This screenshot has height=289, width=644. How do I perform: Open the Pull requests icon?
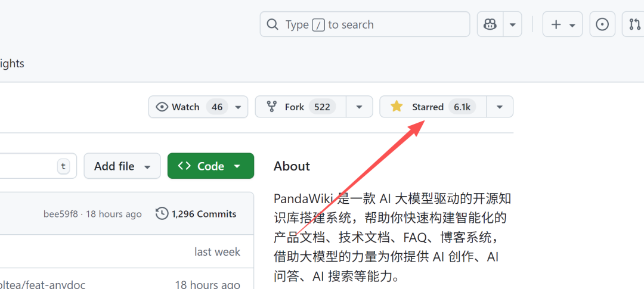(634, 24)
